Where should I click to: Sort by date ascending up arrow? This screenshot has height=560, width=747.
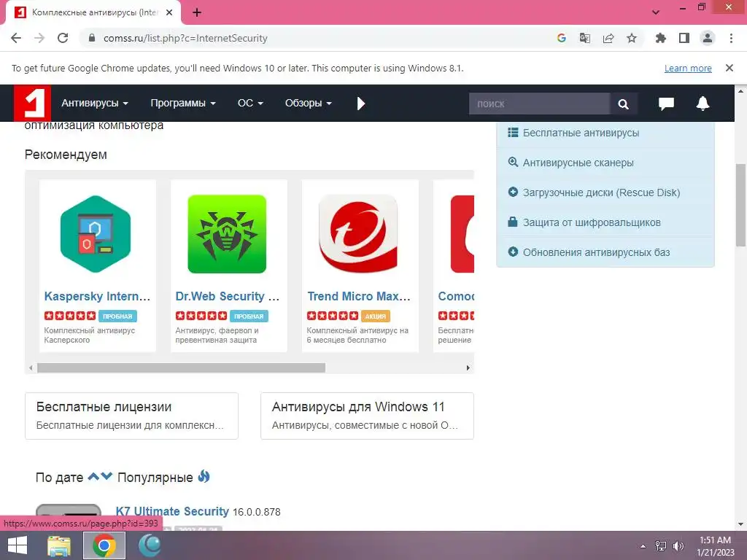pos(93,476)
